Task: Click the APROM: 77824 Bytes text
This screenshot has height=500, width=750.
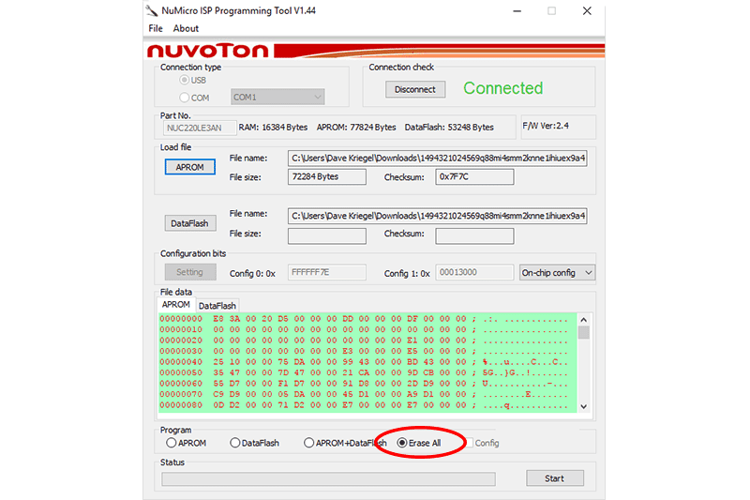Action: coord(356,127)
